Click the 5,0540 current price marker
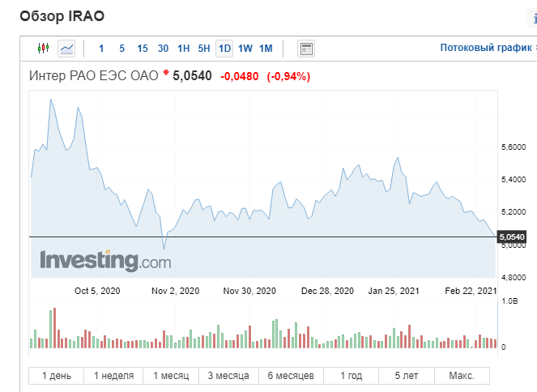537x392 pixels. point(513,236)
